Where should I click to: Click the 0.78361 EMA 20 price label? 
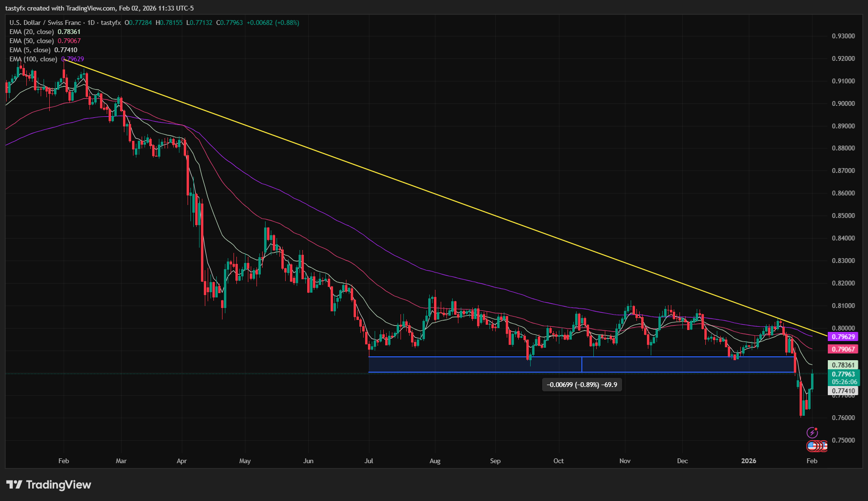coord(842,365)
